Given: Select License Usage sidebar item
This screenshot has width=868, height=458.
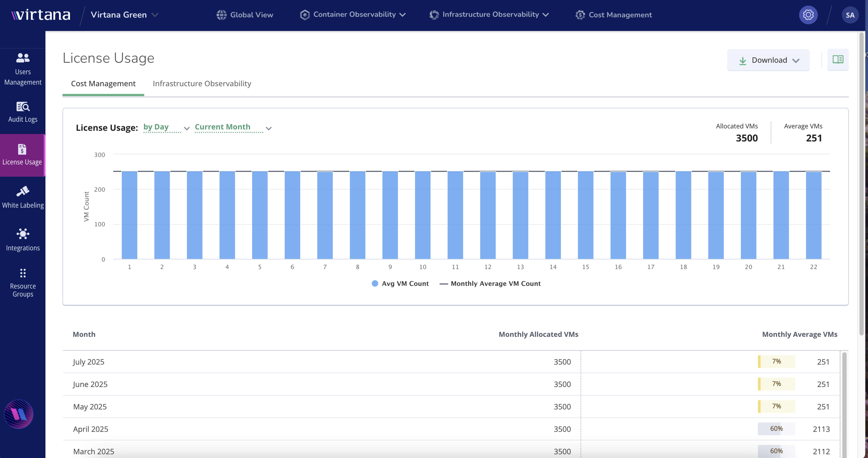Looking at the screenshot, I should [23, 155].
